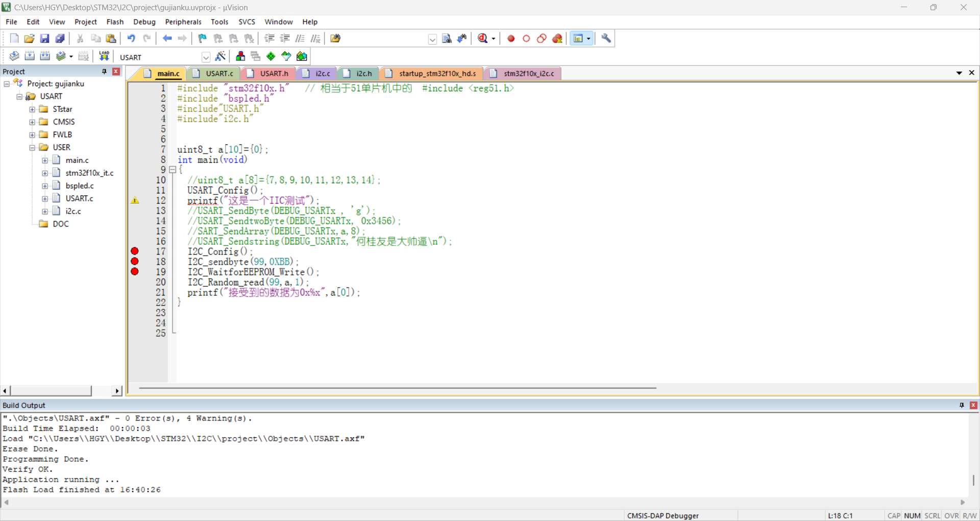Toggle breakpoint marker on line 17
980x521 pixels.
coord(135,251)
